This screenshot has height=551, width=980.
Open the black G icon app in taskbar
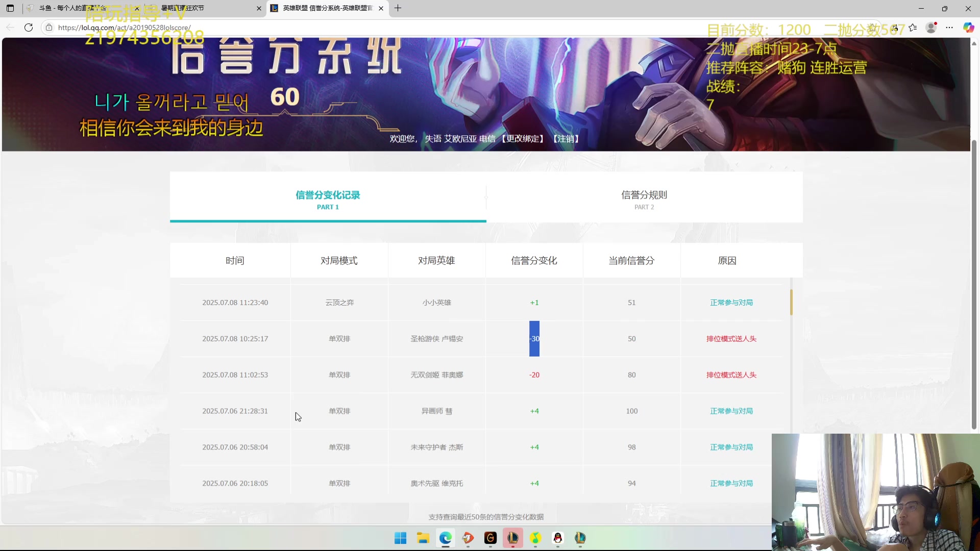(x=491, y=538)
